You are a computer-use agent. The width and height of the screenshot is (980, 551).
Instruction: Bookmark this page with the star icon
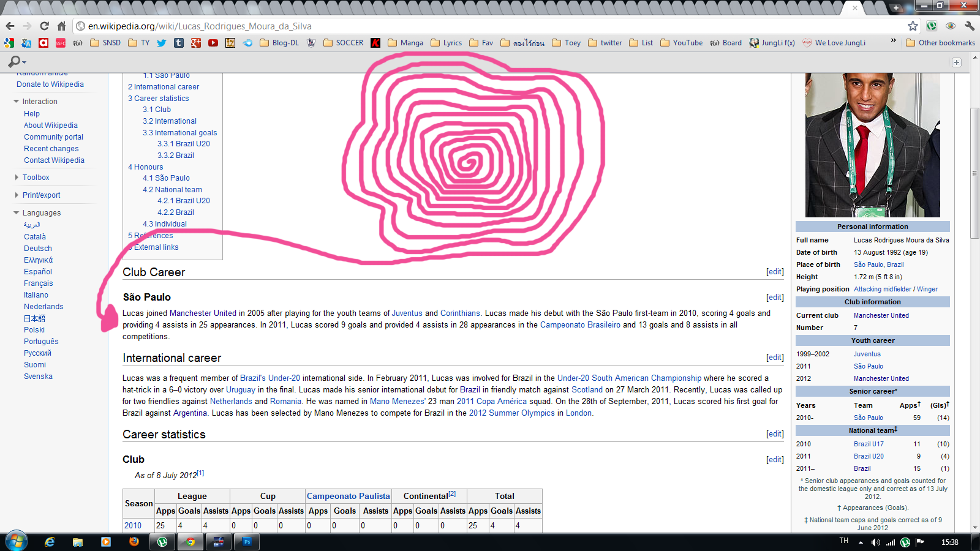pos(913,26)
